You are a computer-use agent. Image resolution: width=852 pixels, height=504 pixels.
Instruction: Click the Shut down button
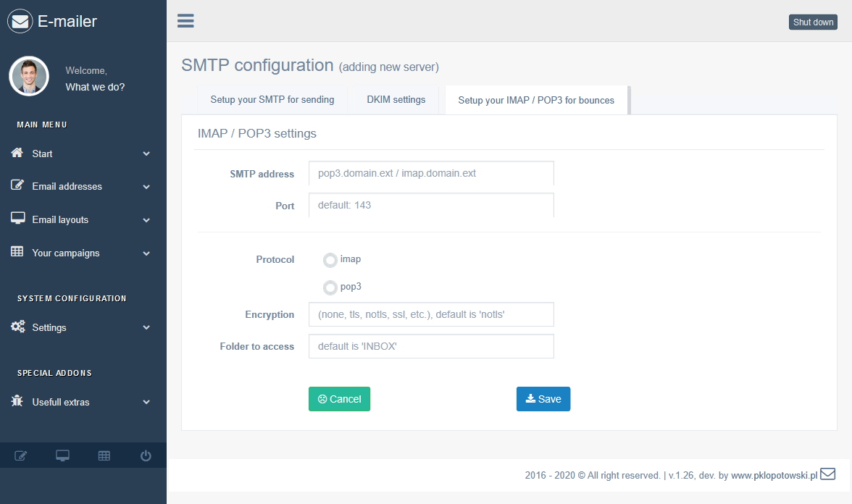813,22
